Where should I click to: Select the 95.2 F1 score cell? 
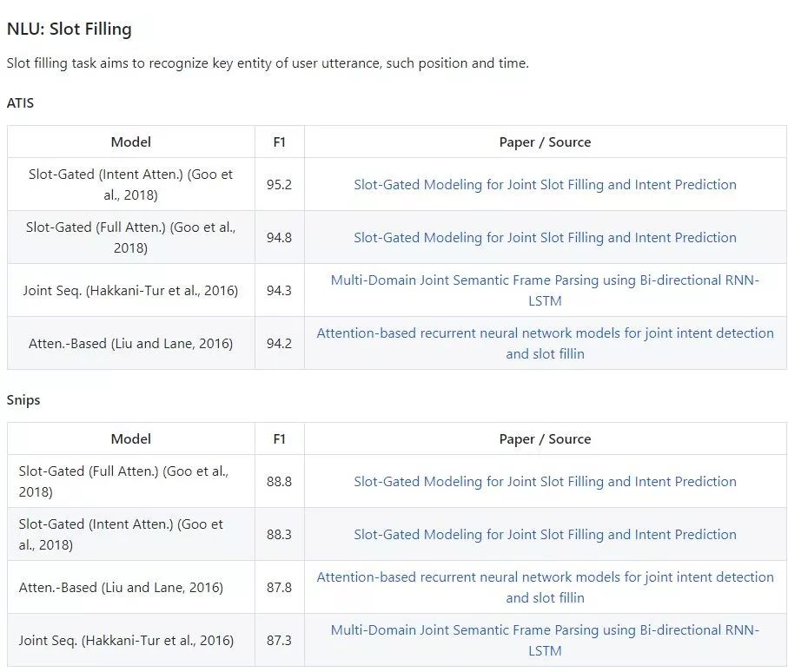(x=279, y=184)
